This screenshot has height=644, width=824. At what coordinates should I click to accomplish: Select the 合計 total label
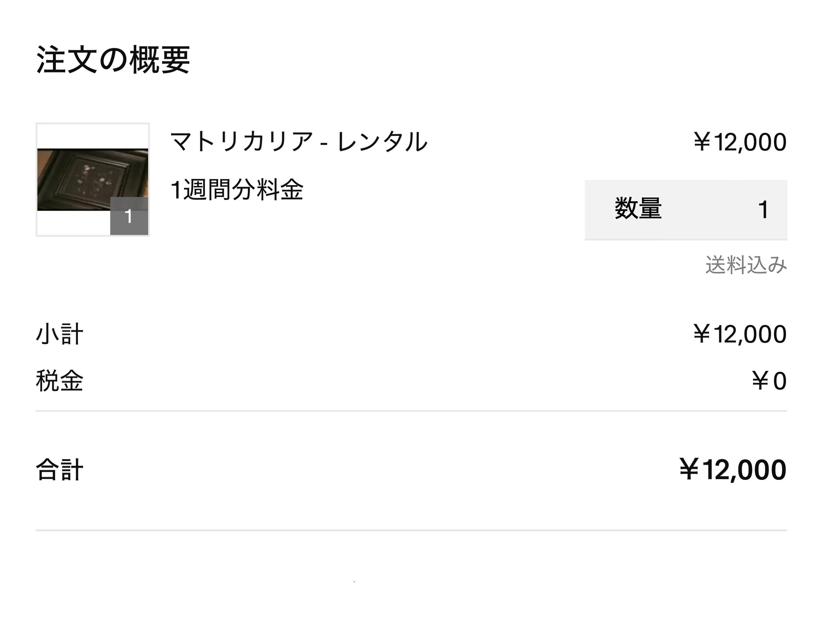coord(60,470)
